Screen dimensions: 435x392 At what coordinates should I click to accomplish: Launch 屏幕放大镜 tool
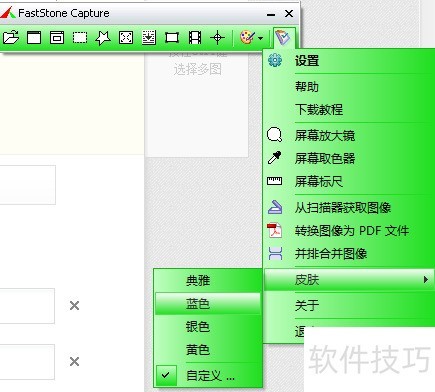pos(349,136)
